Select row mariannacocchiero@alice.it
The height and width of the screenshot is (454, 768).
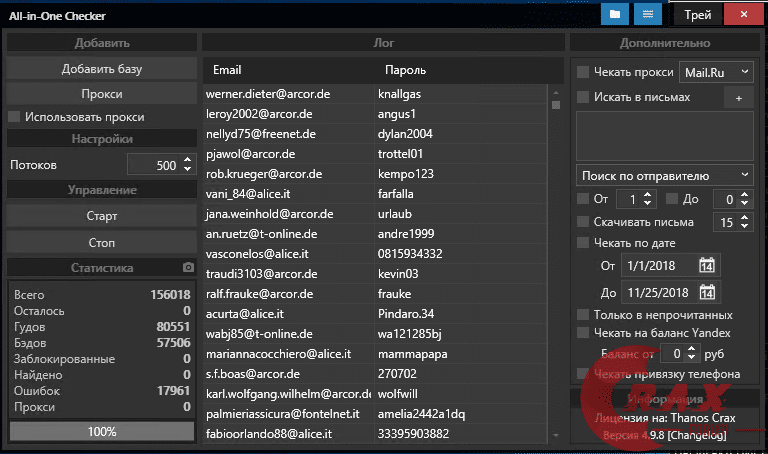(375, 354)
